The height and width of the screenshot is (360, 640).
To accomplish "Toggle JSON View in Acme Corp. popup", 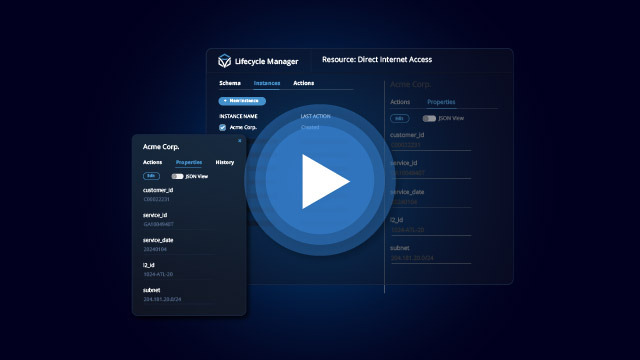I will tap(177, 176).
